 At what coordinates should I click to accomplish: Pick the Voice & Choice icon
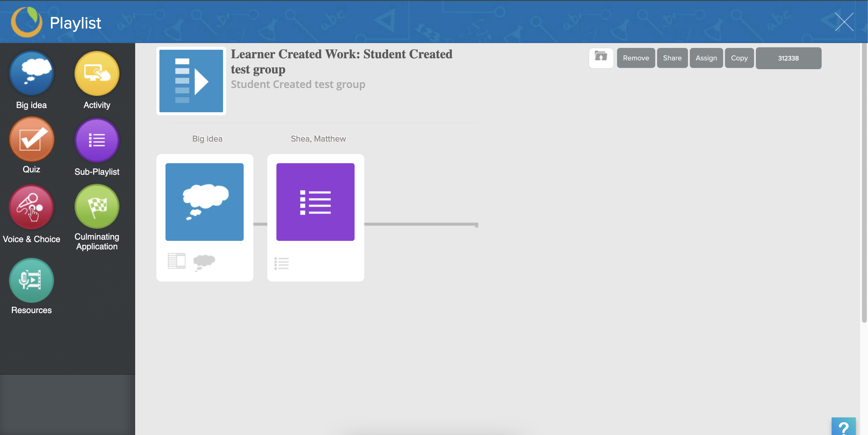[31, 207]
